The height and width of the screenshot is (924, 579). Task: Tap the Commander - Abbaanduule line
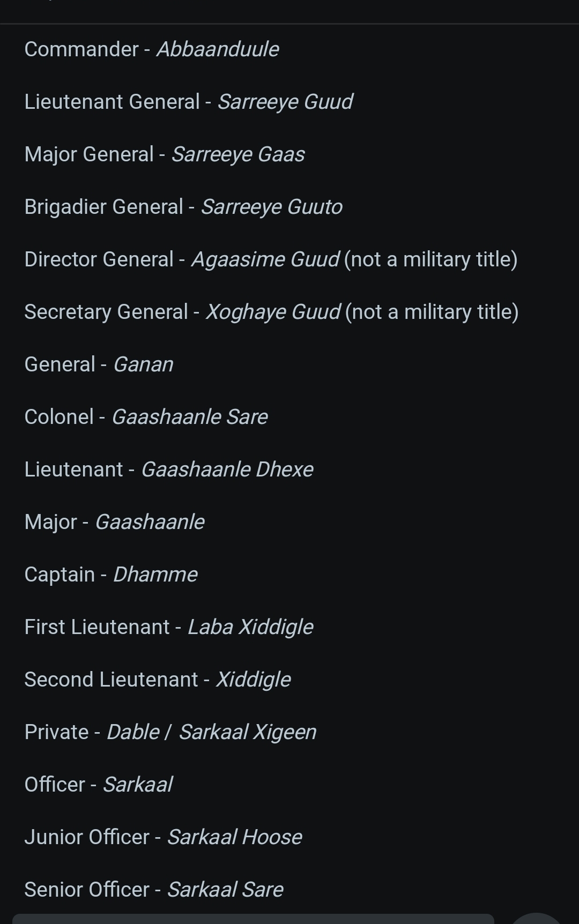(152, 49)
